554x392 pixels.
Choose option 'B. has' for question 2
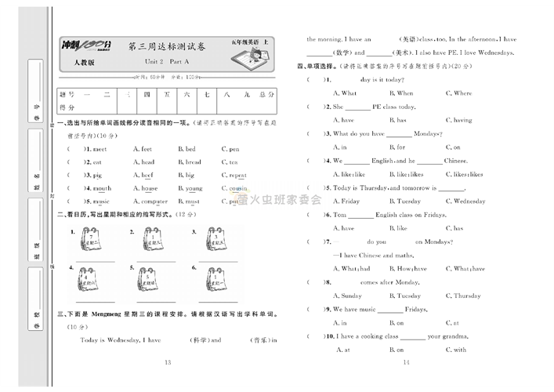pos(397,120)
